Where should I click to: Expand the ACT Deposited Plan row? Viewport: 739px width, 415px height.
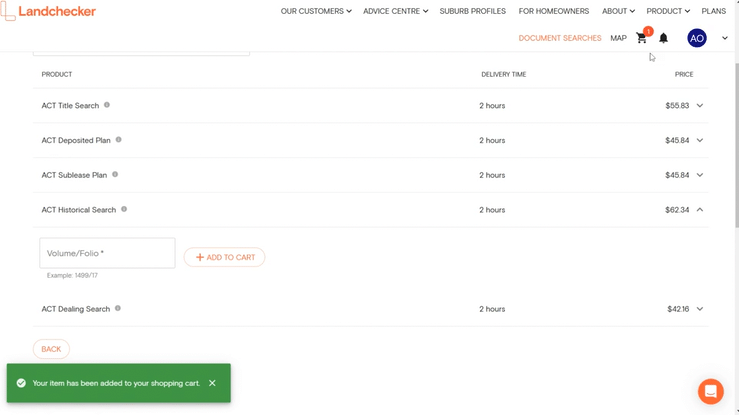(x=700, y=140)
